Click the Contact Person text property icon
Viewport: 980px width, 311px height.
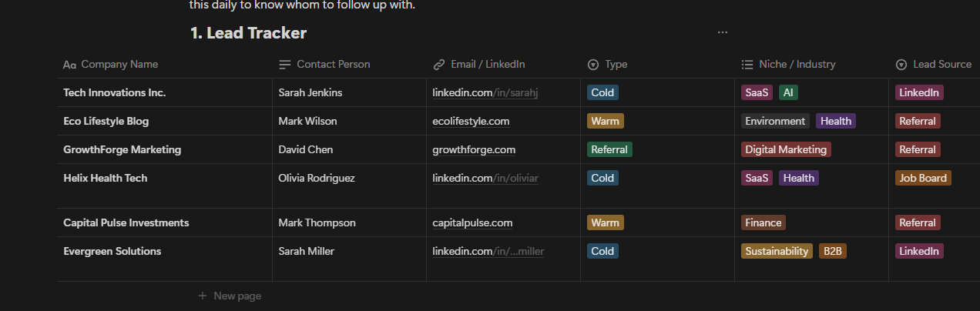tap(285, 65)
